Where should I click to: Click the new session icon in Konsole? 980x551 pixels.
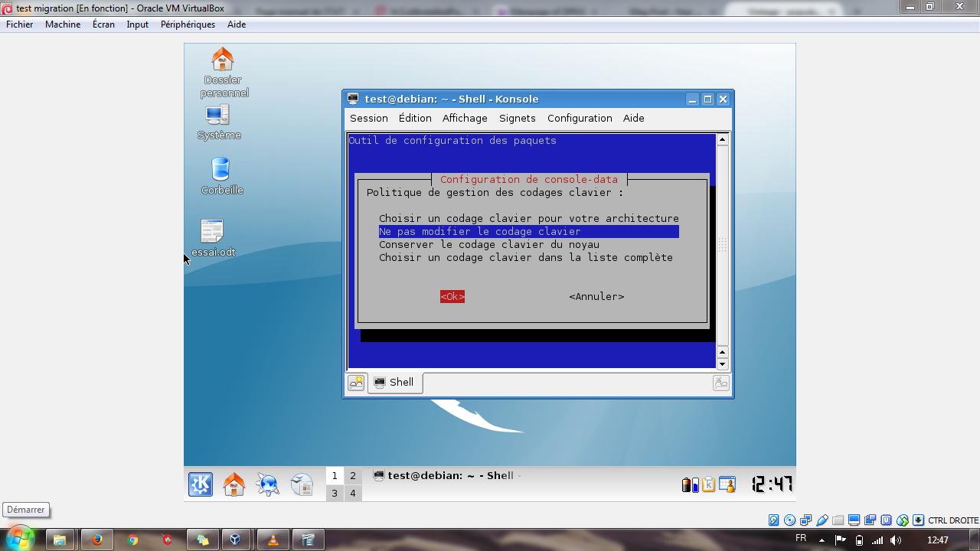tap(356, 383)
